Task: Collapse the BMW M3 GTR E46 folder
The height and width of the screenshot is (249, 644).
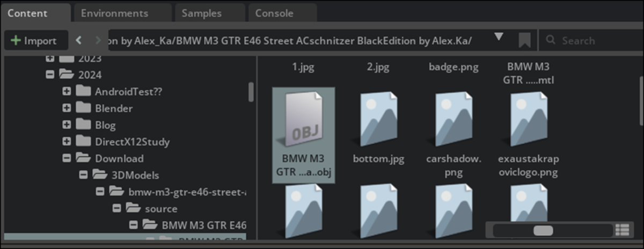Action: click(x=133, y=225)
